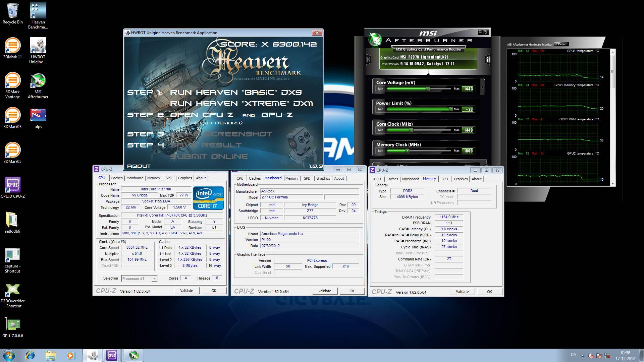The height and width of the screenshot is (362, 644).
Task: Switch to the CPU-Z taskbar button
Action: [112, 355]
